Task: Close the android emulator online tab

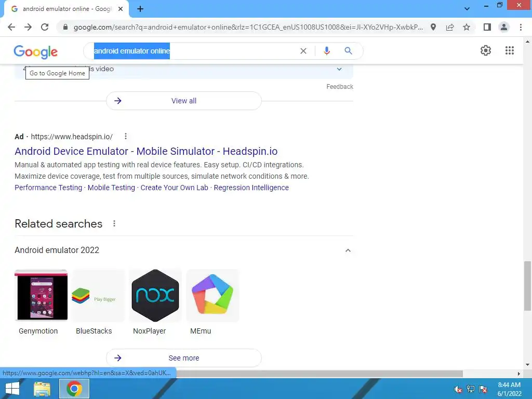Action: (x=121, y=9)
